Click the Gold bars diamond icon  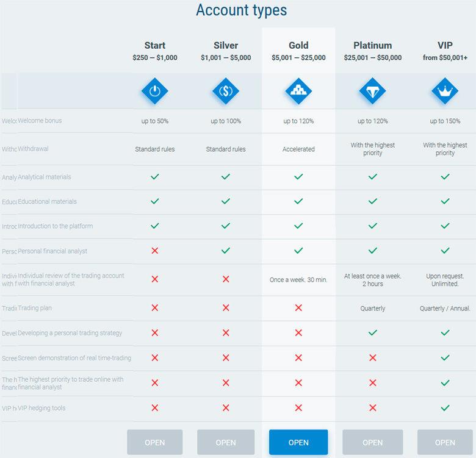(298, 91)
